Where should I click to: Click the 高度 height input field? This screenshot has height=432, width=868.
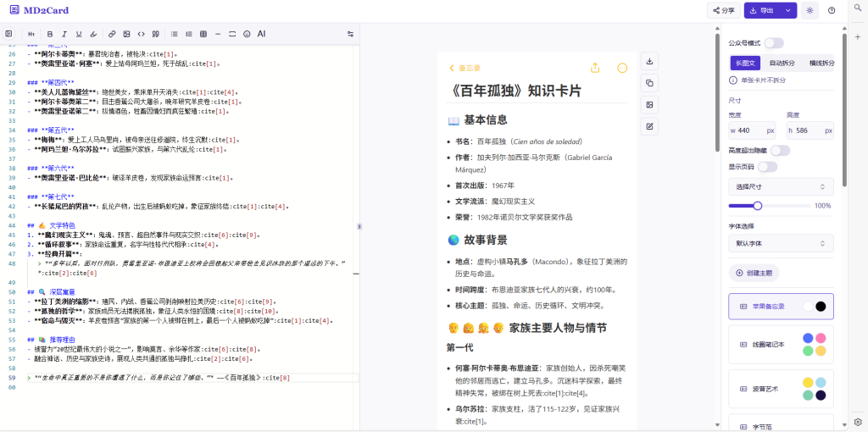click(x=810, y=130)
